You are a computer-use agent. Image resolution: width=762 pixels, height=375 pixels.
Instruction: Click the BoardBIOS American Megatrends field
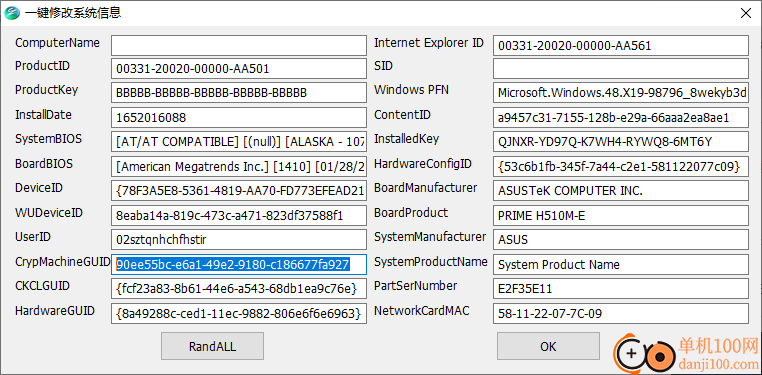(239, 166)
